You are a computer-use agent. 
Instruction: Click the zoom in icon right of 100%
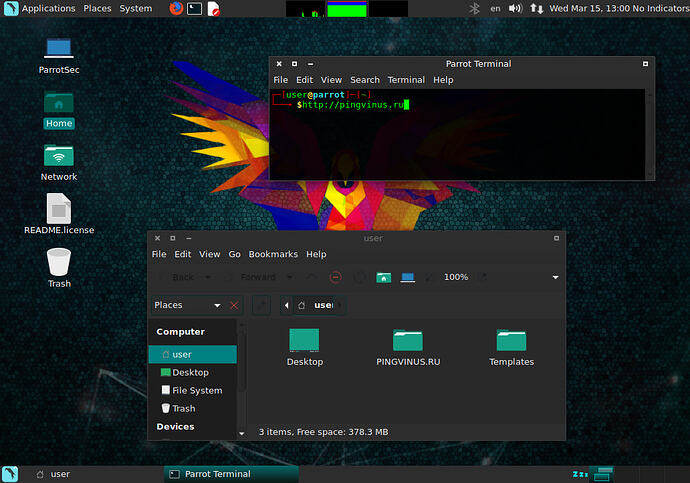pos(483,277)
